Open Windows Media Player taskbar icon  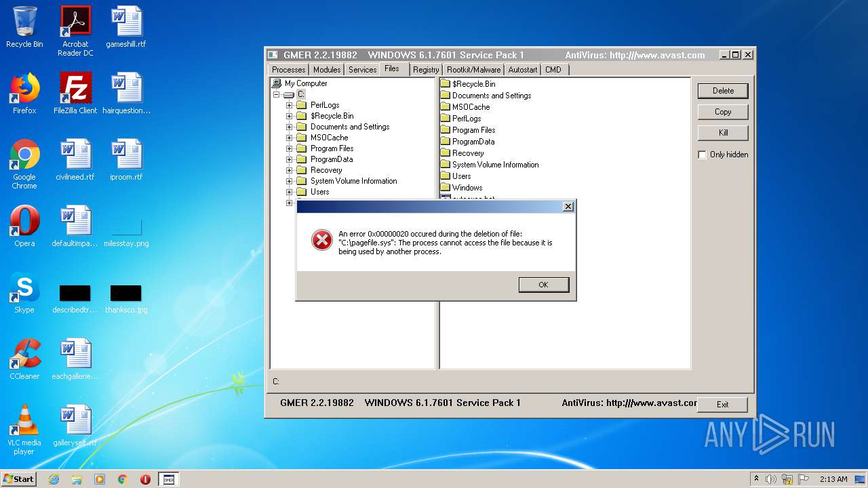pos(100,479)
